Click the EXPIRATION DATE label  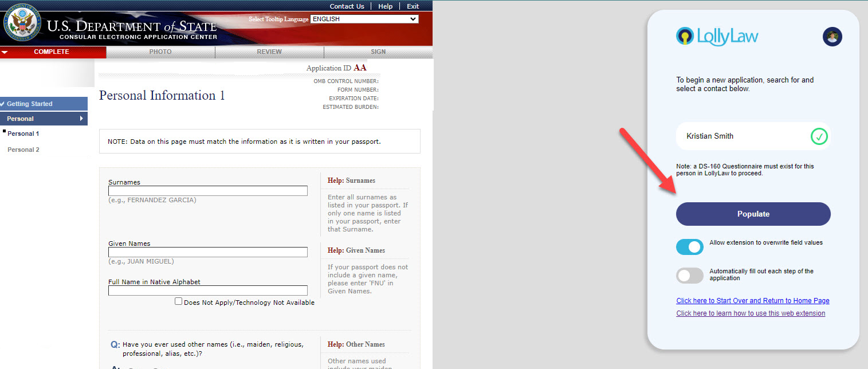tap(354, 99)
